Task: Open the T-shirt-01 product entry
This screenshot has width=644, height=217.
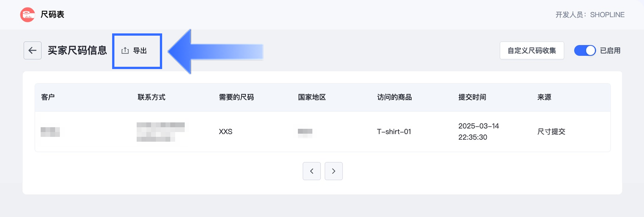Action: 394,132
